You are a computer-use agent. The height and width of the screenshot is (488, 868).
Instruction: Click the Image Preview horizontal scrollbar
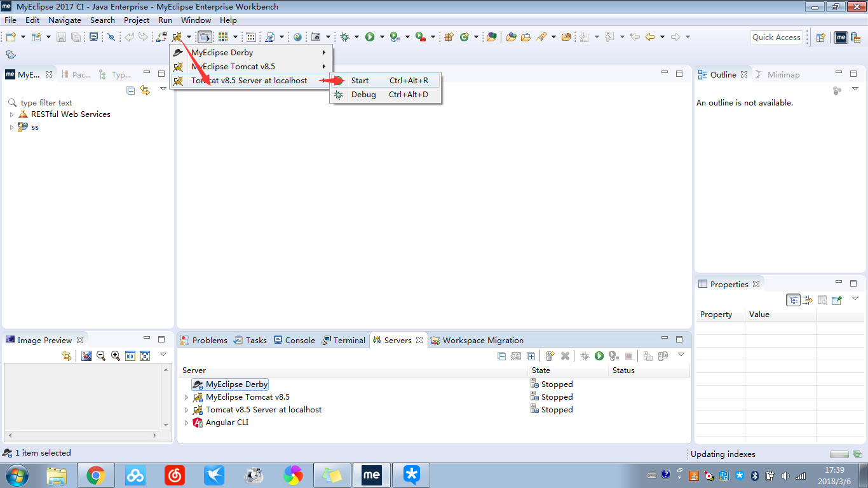point(81,435)
